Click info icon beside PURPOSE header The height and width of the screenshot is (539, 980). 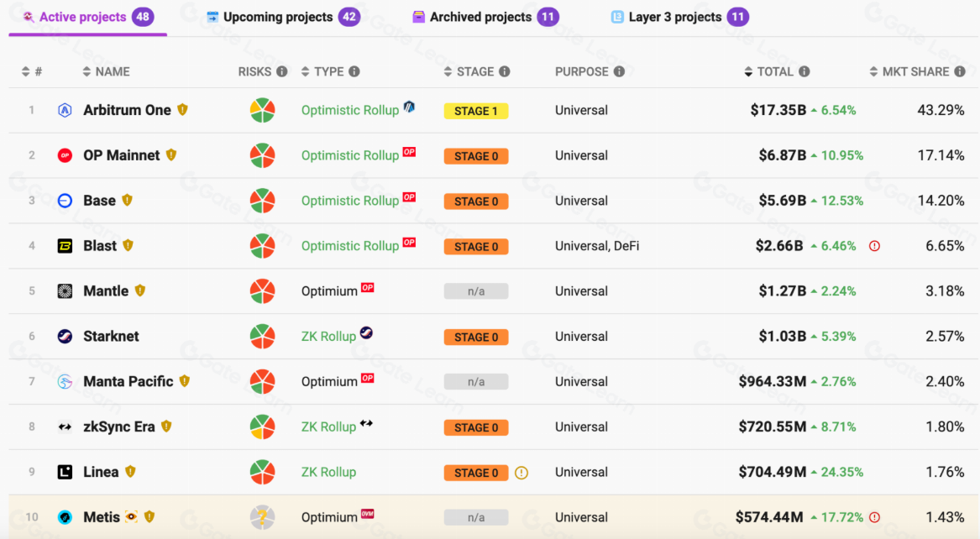619,72
